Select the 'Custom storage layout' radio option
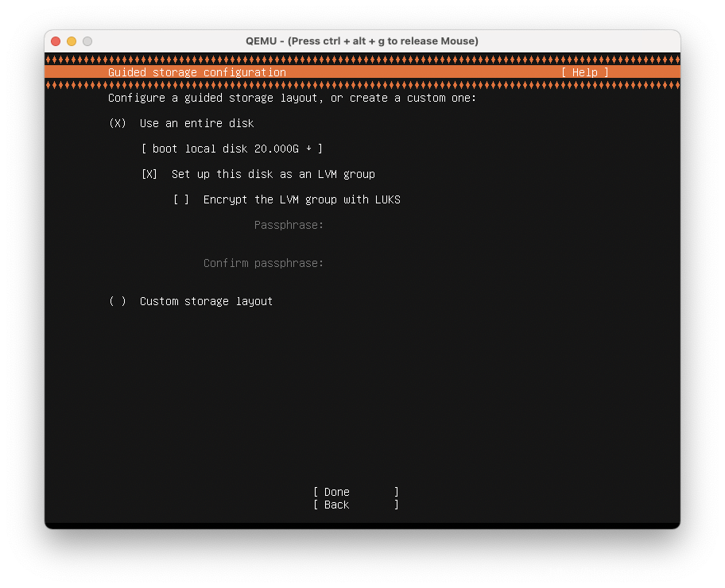 118,301
